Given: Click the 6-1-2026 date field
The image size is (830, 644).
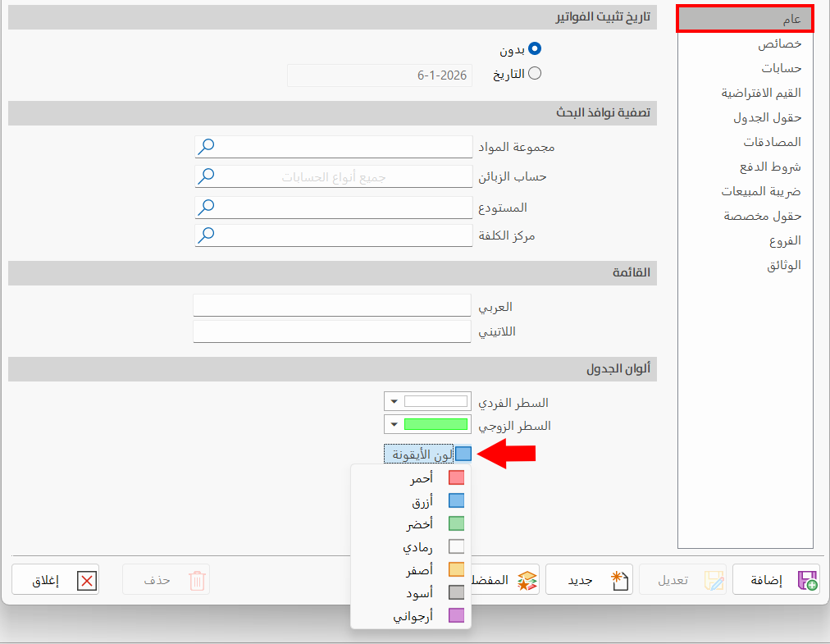Looking at the screenshot, I should tap(380, 75).
